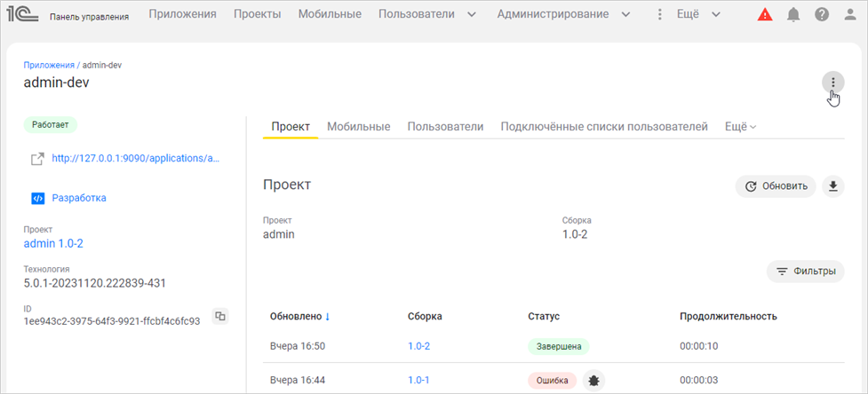Screen dimensions: 868x394
Task: Open the notifications bell
Action: pyautogui.click(x=793, y=14)
